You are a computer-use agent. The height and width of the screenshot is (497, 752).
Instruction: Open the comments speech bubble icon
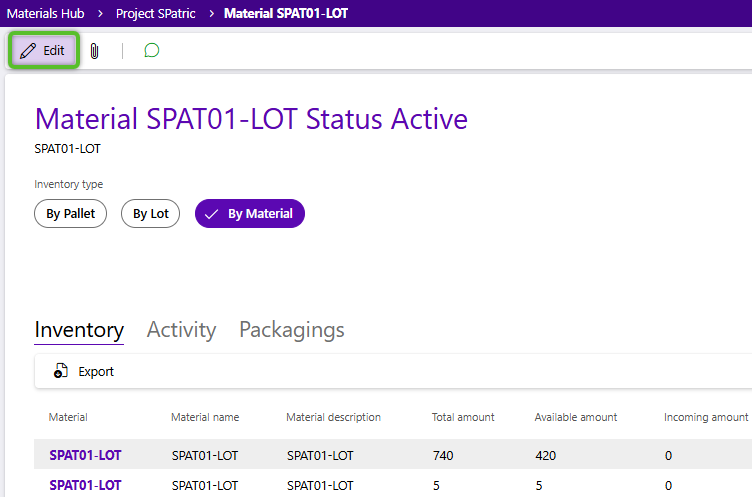coord(151,50)
